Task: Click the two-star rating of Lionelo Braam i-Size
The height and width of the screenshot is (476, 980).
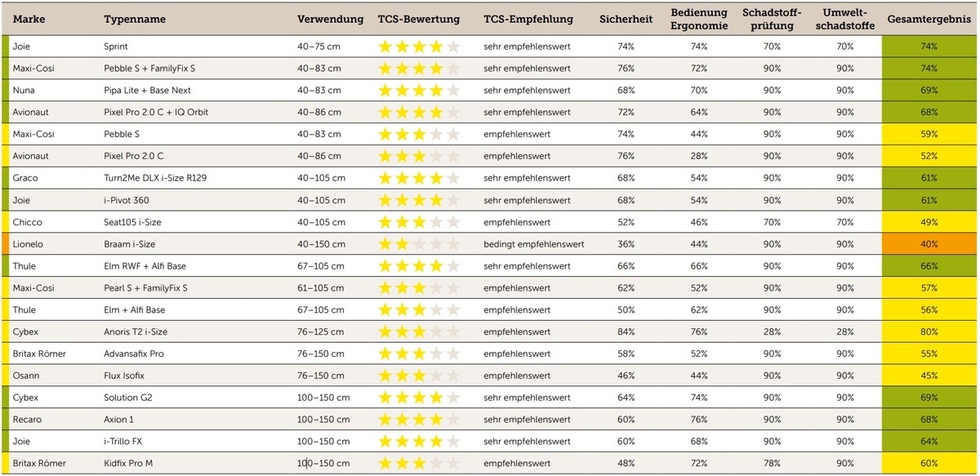Action: click(419, 244)
